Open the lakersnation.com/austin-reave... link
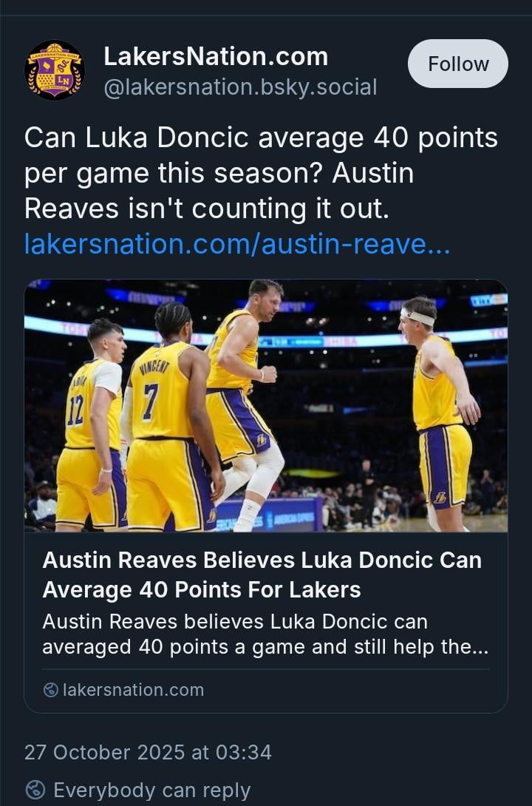 pos(236,243)
